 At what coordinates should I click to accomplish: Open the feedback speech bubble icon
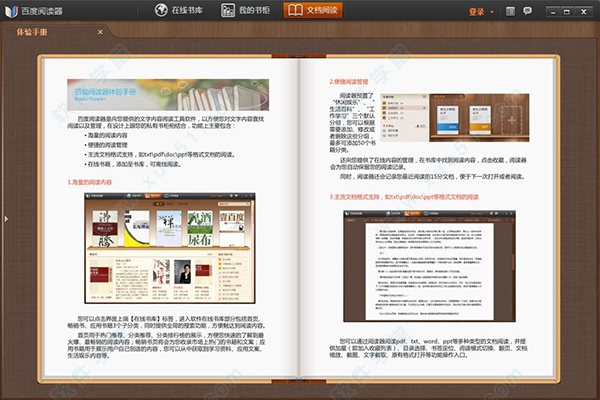tap(528, 11)
